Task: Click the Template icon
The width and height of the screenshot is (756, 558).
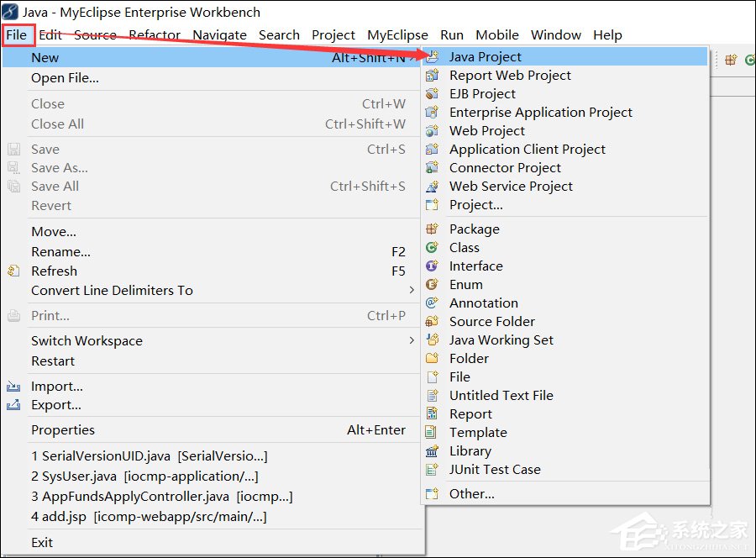Action: 431,432
